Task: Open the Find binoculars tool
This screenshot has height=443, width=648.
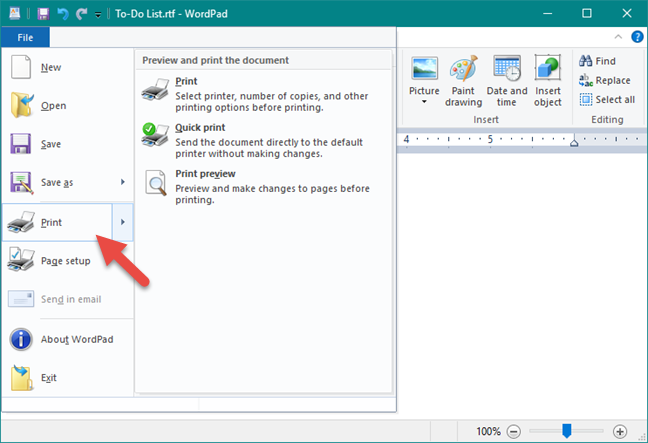Action: point(598,61)
